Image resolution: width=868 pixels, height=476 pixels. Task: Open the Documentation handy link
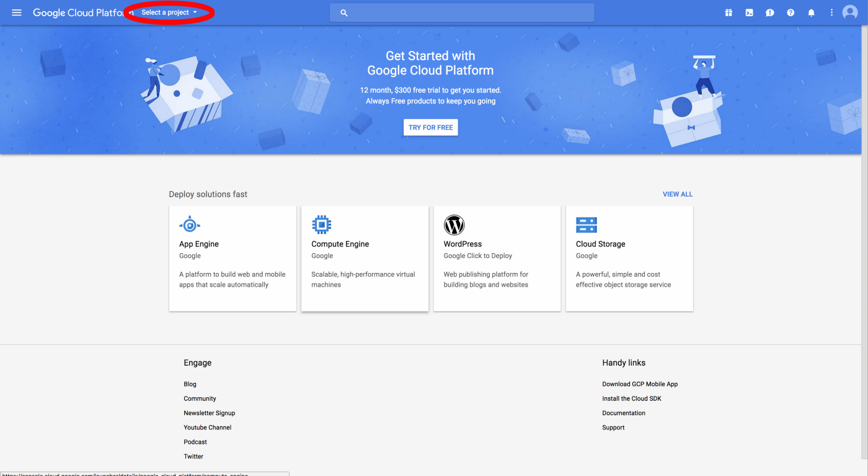coord(623,413)
